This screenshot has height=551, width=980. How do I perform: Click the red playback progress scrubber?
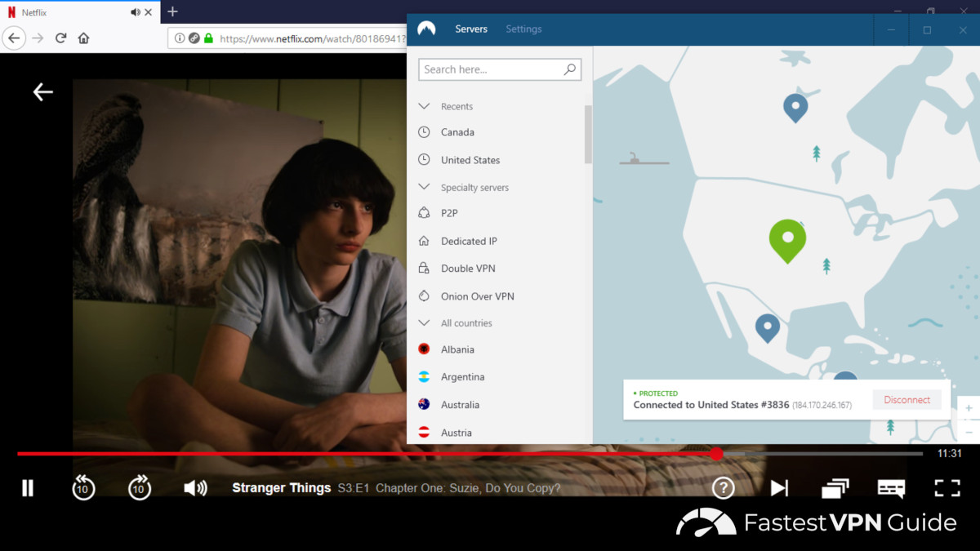716,454
